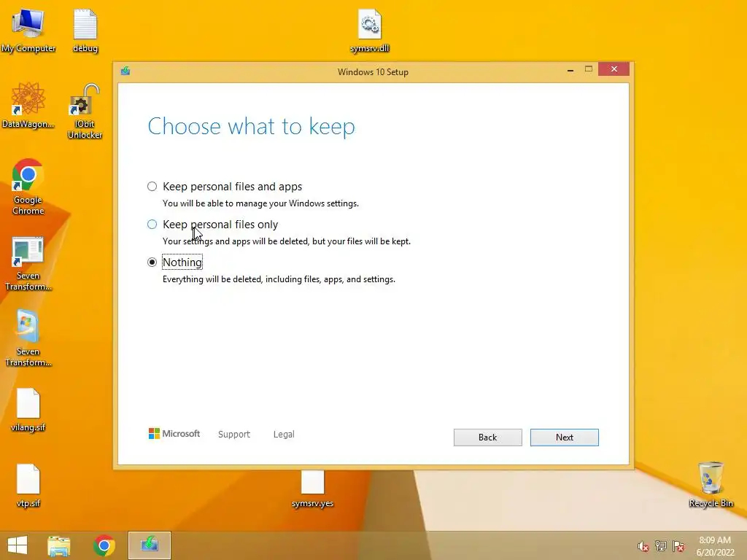Select the symsrv.dll desktop file
The height and width of the screenshot is (560, 747).
pyautogui.click(x=370, y=31)
